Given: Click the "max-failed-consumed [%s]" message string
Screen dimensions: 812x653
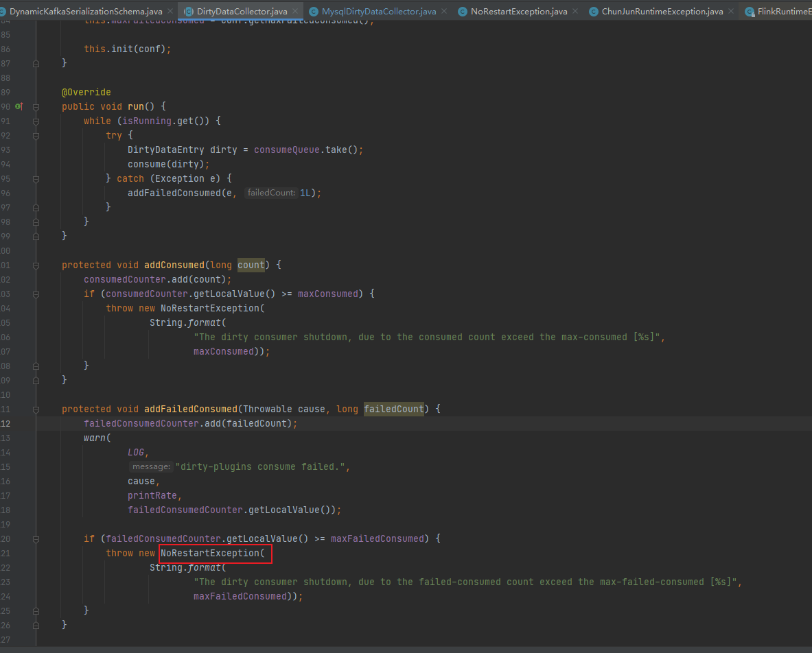Looking at the screenshot, I should [465, 582].
